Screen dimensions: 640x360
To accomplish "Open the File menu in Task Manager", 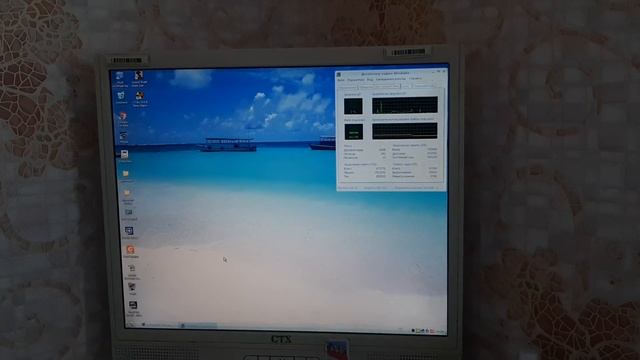I will [x=341, y=80].
